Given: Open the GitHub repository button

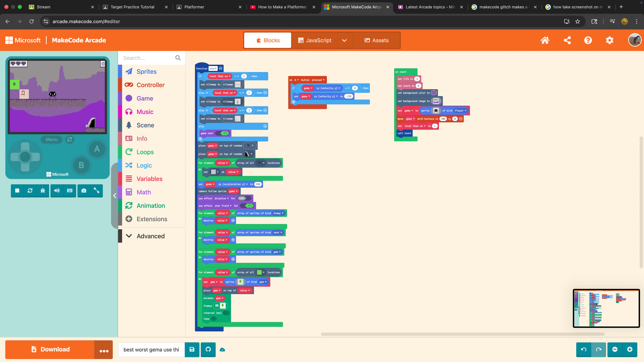Looking at the screenshot, I should [x=208, y=350].
